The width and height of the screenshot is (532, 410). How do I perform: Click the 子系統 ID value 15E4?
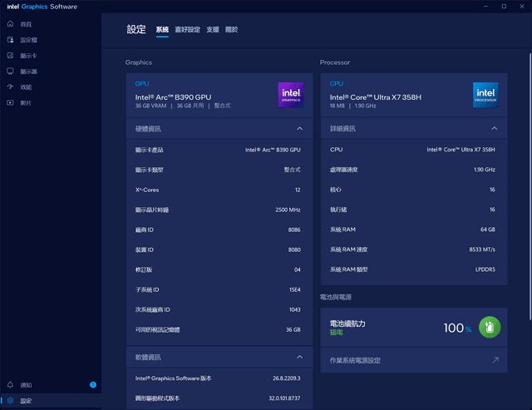tap(294, 290)
